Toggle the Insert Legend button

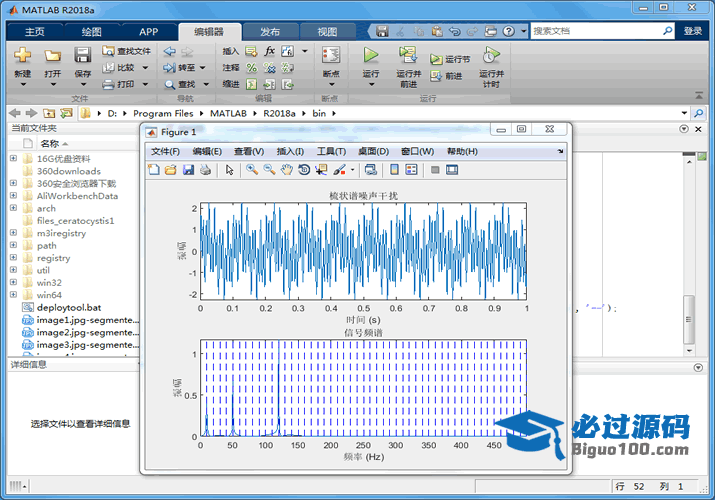coord(411,170)
